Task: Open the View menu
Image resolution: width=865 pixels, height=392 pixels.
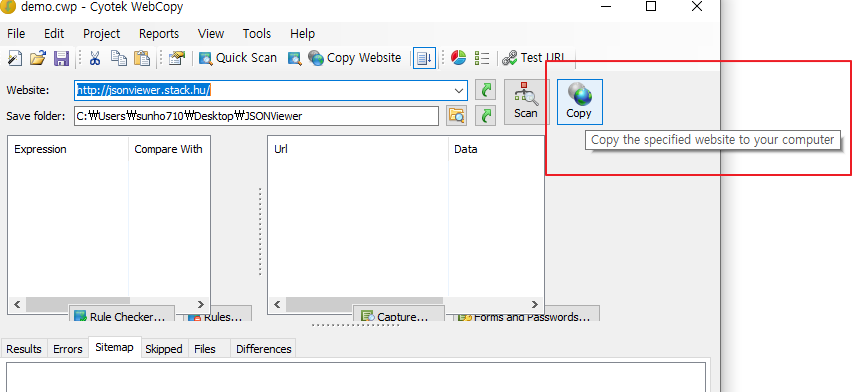Action: (211, 34)
